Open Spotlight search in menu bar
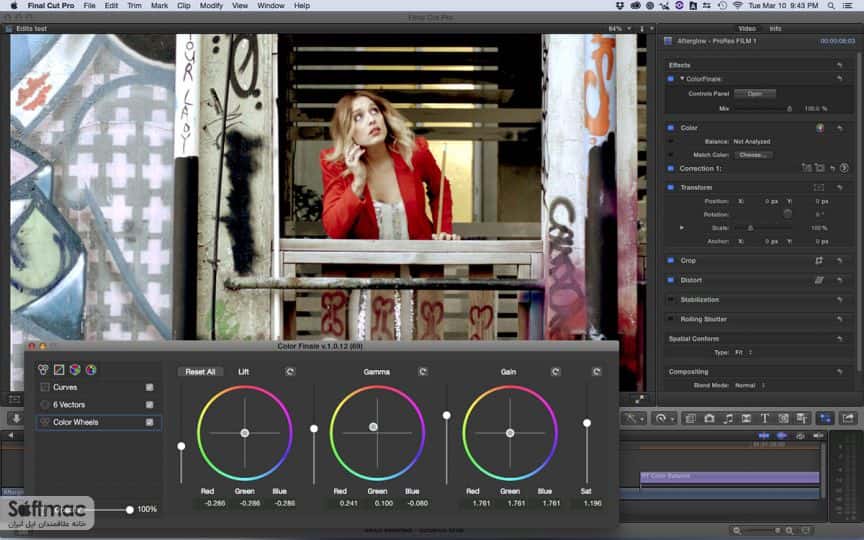The image size is (864, 540). (x=831, y=6)
